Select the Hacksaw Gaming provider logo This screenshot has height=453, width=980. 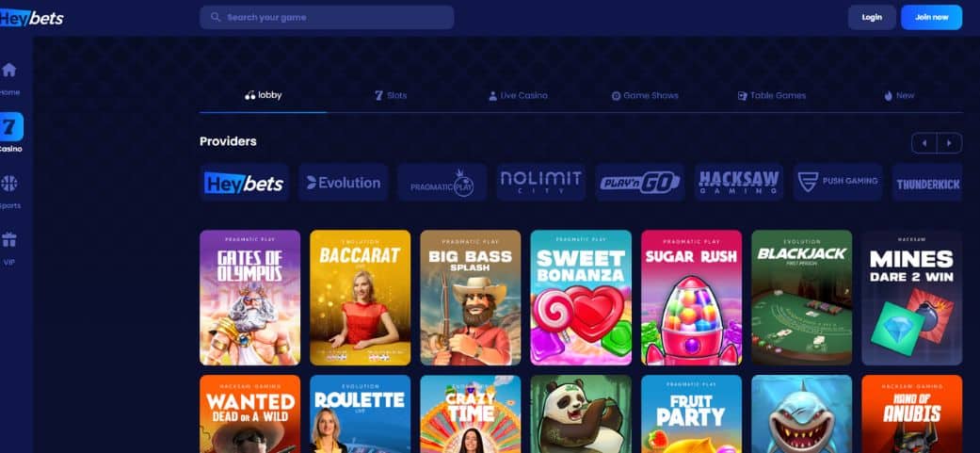click(x=738, y=183)
